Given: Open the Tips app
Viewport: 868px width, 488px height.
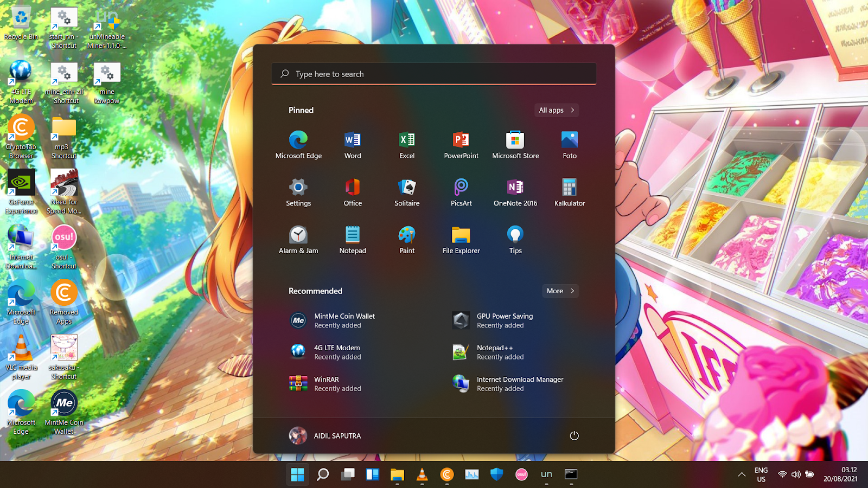Looking at the screenshot, I should pyautogui.click(x=515, y=240).
